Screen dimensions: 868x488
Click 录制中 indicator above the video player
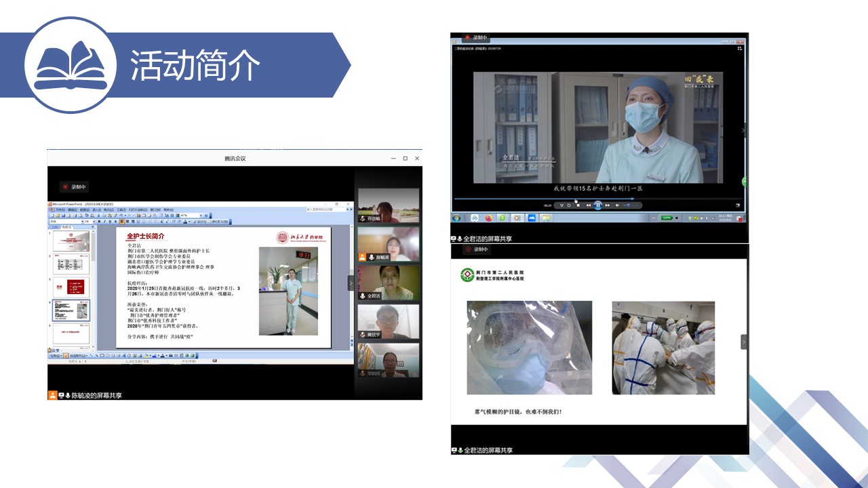(x=475, y=38)
